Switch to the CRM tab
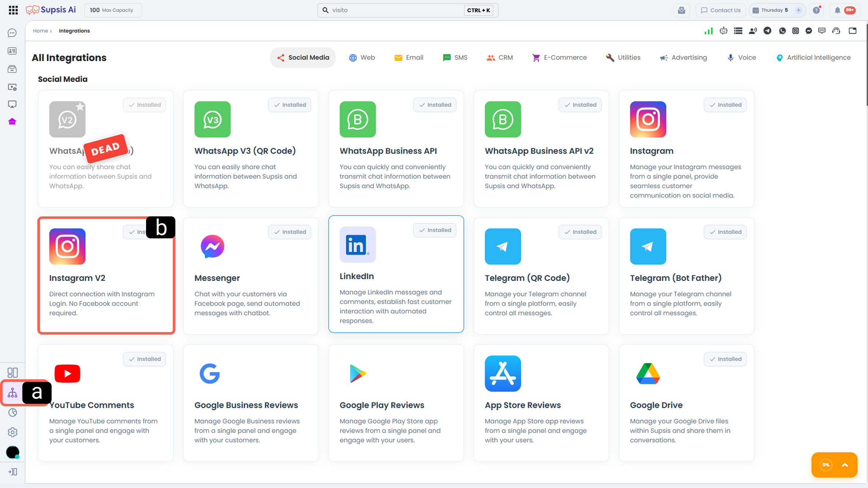This screenshot has height=488, width=868. point(500,57)
